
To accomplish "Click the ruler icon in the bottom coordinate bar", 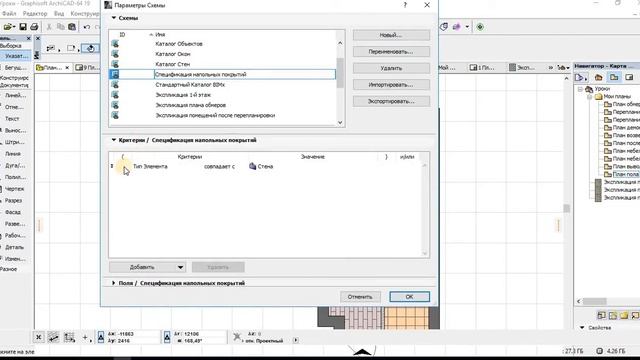I will (x=53, y=337).
